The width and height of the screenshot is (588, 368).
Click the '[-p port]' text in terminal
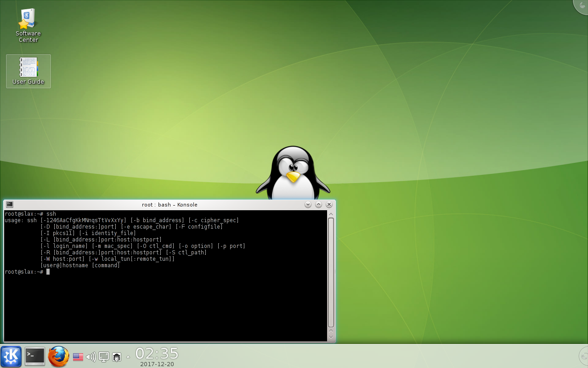tap(231, 246)
